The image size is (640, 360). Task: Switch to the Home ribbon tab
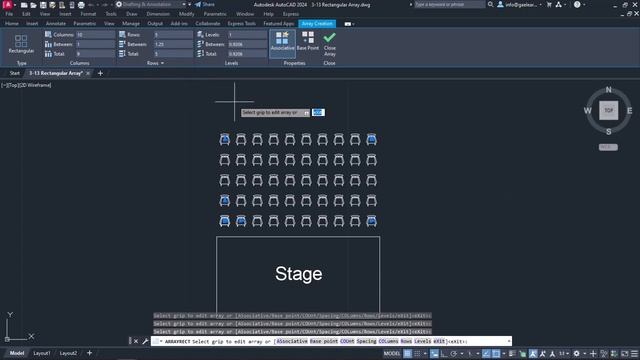(11, 24)
